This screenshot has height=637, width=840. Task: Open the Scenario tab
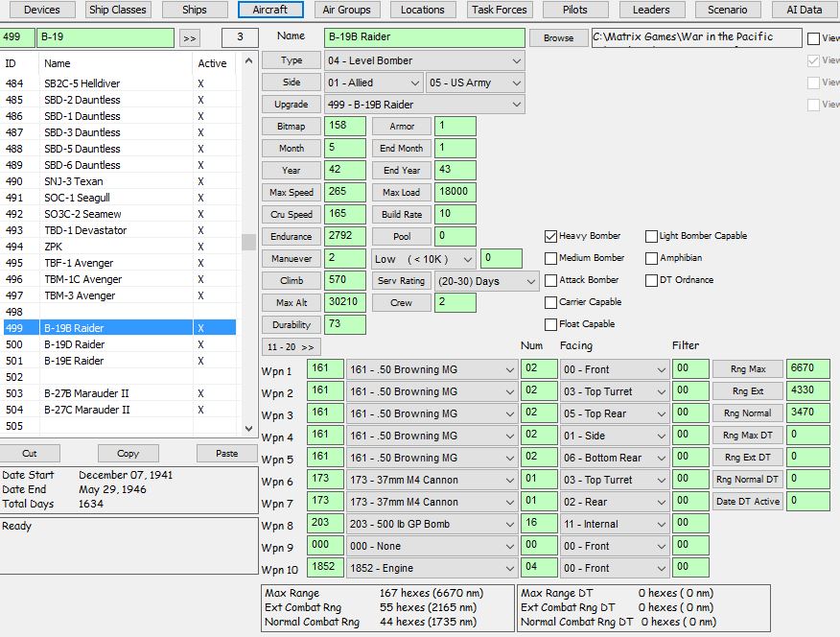[x=728, y=10]
